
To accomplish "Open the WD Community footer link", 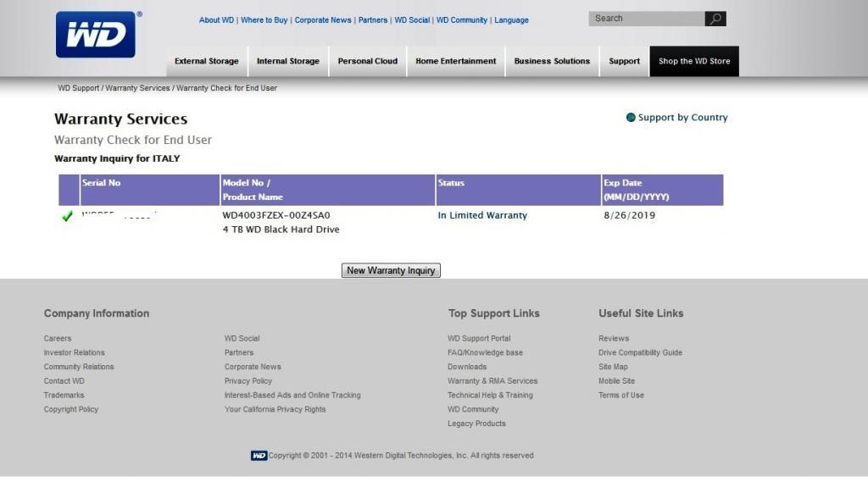I will [473, 409].
